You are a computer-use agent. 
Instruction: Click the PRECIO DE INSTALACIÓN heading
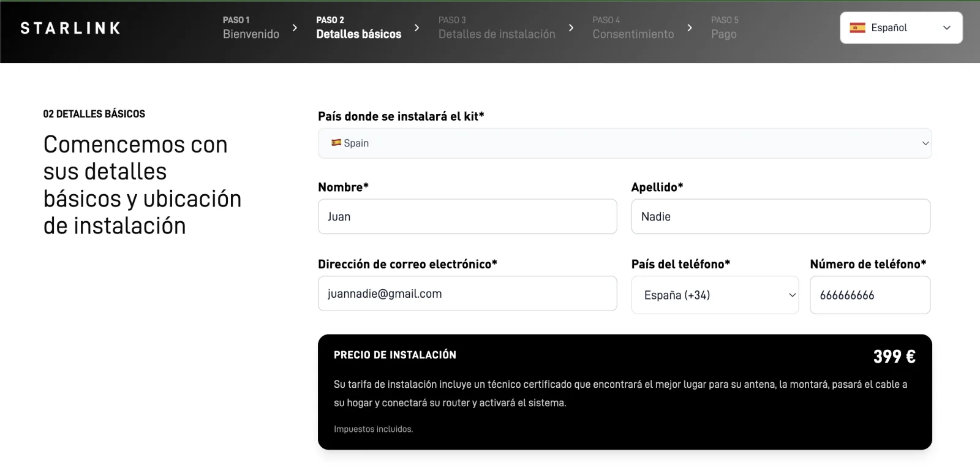395,355
